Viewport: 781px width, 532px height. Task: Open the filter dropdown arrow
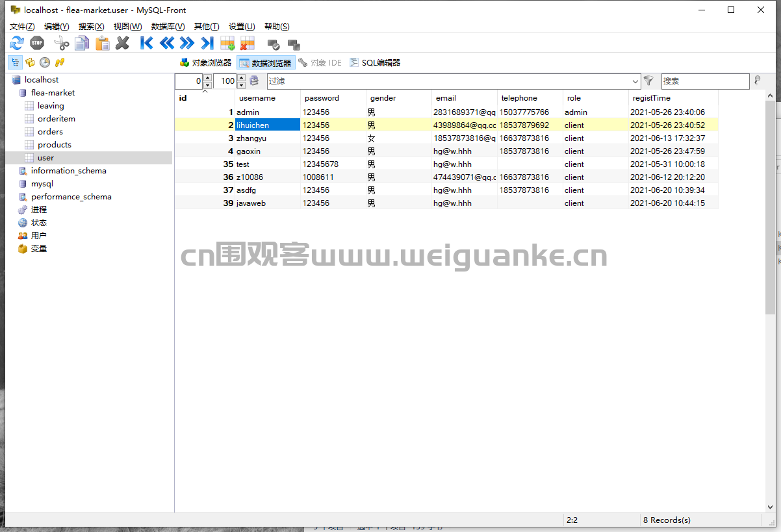[635, 81]
